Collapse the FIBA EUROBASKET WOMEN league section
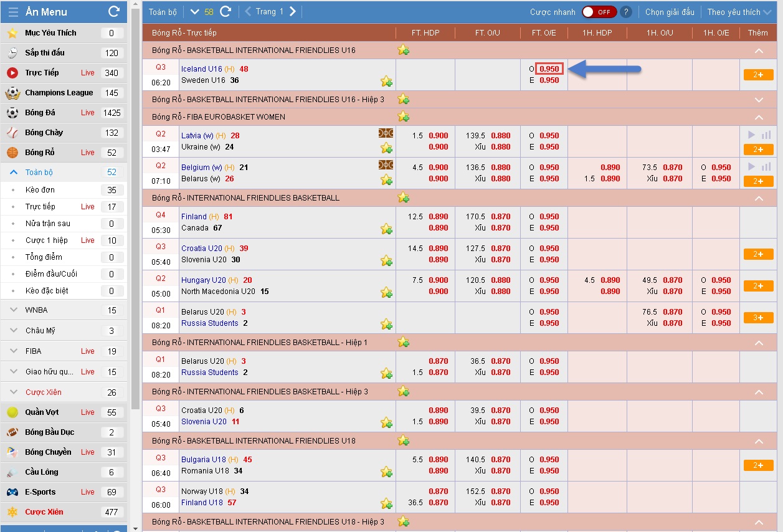This screenshot has height=532, width=783. [758, 117]
